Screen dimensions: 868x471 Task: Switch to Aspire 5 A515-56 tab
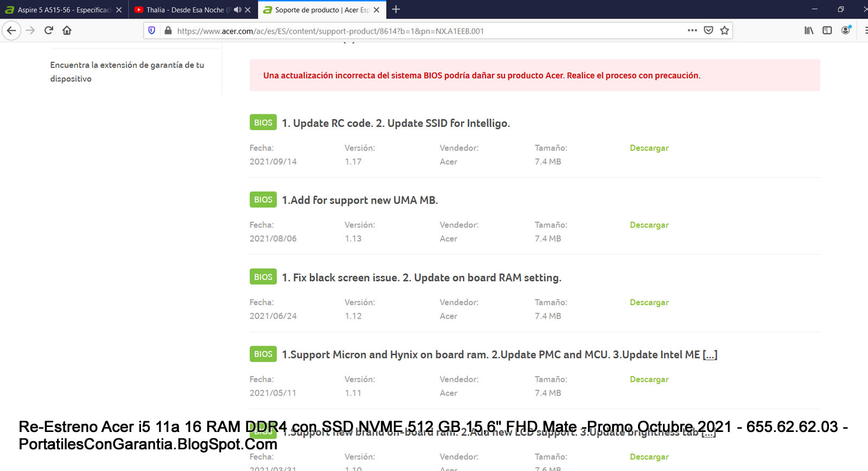pos(64,10)
